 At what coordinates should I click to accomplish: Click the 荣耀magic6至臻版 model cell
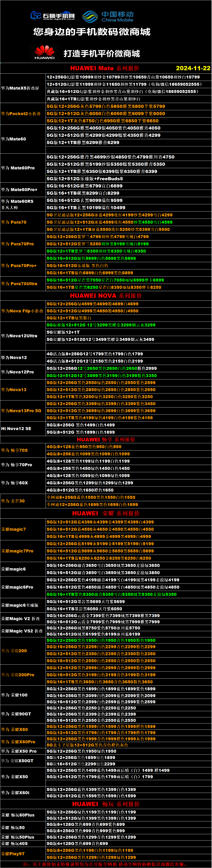tap(23, 605)
